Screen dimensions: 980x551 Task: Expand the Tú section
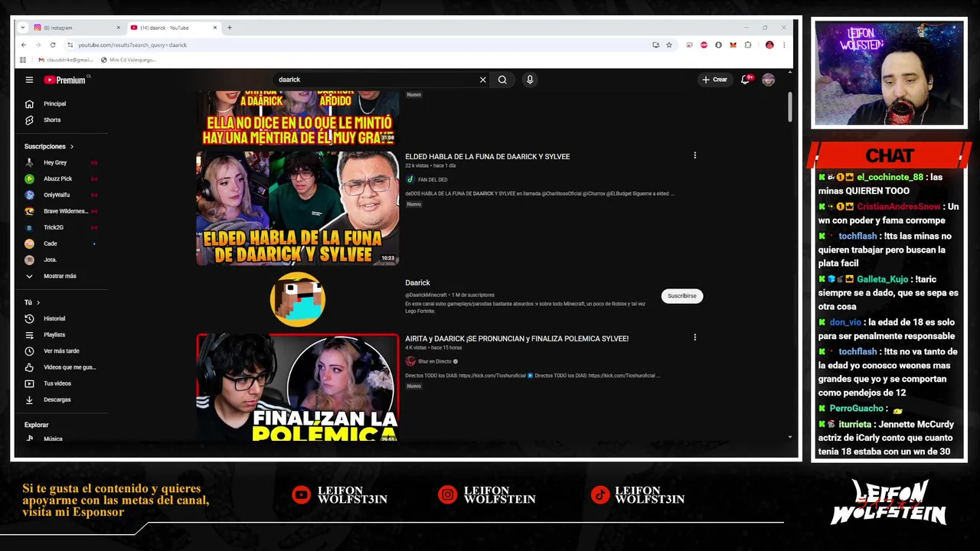click(32, 302)
